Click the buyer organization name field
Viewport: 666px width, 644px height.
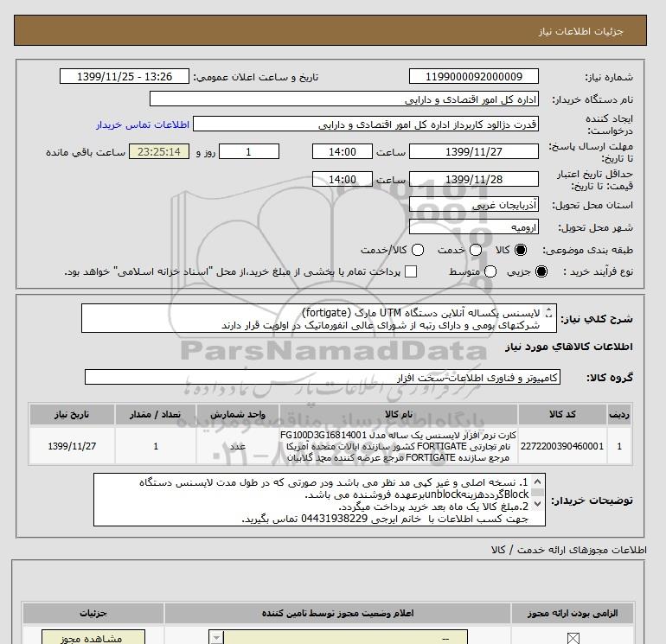pos(344,99)
